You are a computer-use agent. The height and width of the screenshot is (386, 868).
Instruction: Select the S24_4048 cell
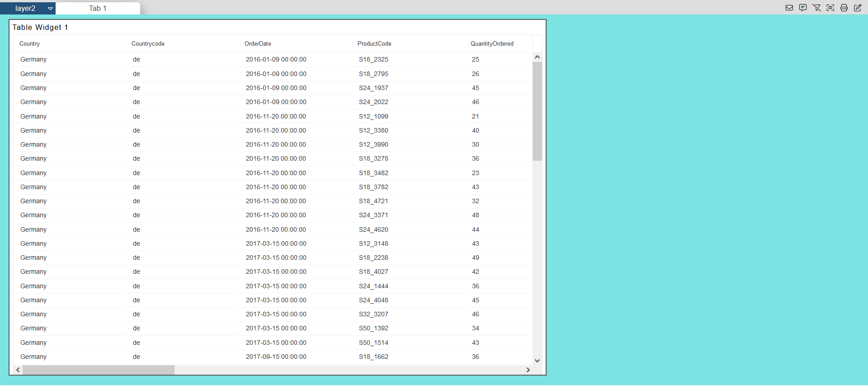(373, 300)
